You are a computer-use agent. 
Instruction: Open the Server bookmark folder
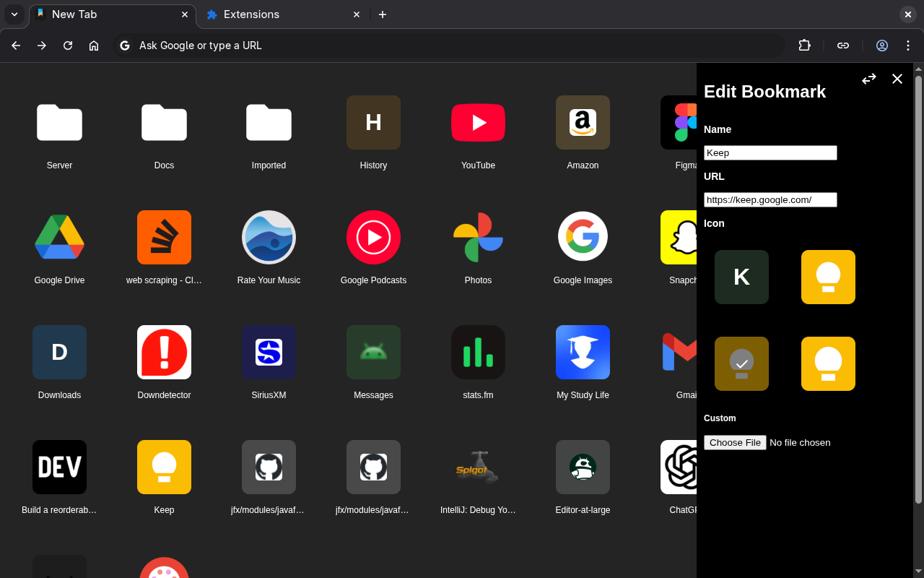[x=59, y=123]
